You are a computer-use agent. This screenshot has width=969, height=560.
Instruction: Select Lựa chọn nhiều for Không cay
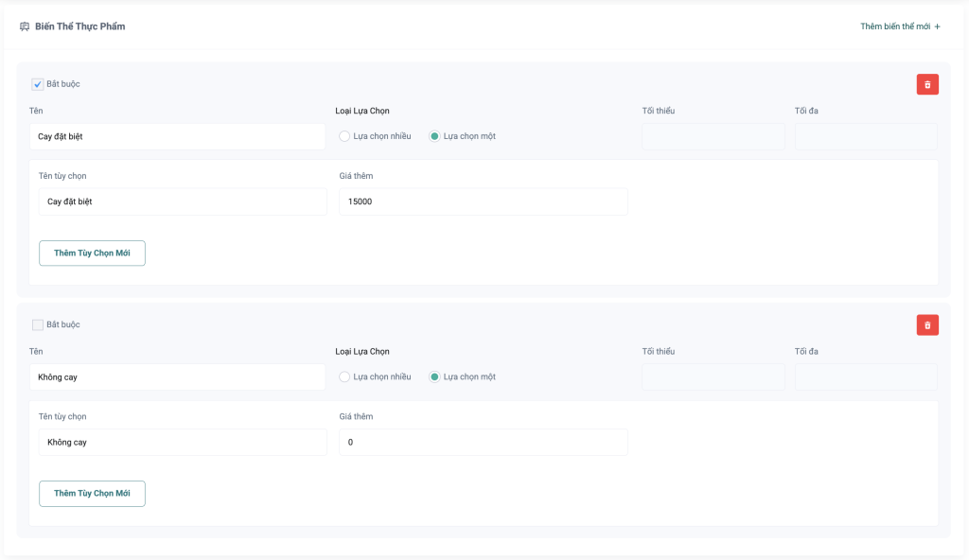tap(345, 376)
